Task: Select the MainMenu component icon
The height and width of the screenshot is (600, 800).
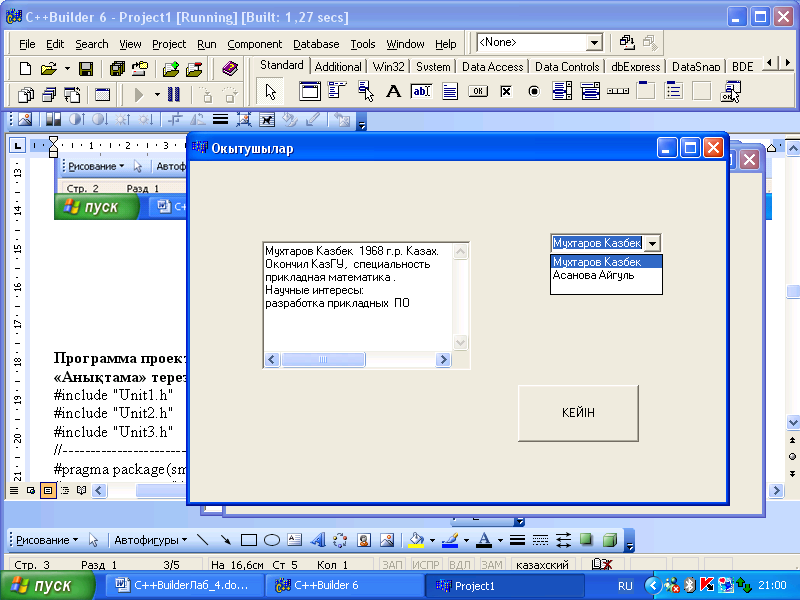Action: coord(337,91)
